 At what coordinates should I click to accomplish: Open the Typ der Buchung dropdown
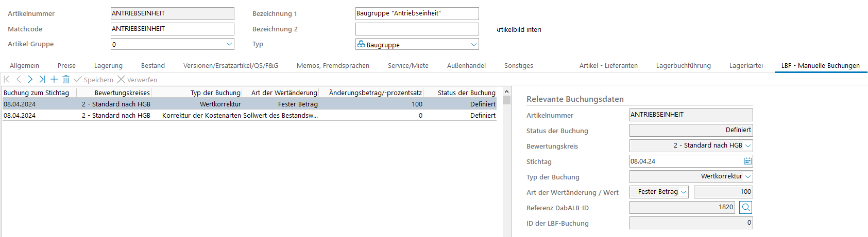coord(748,176)
